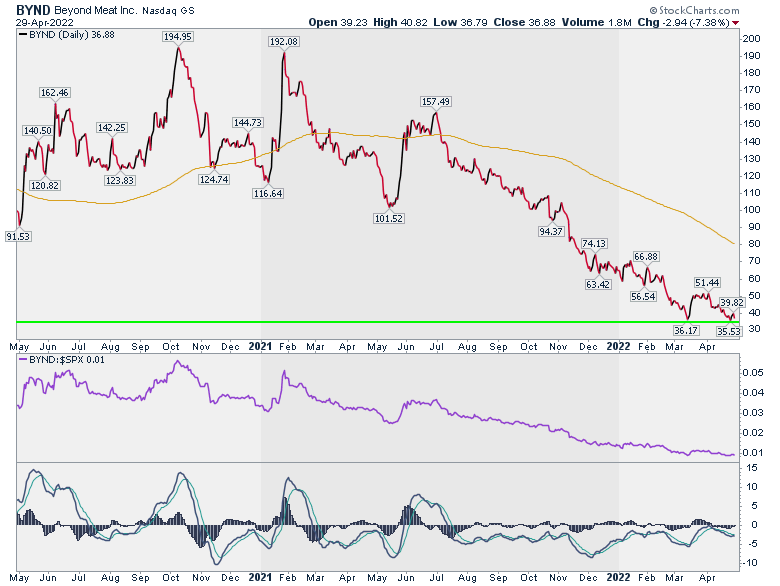Click the Close 36.88 value
This screenshot has width=780, height=586.
[x=524, y=22]
